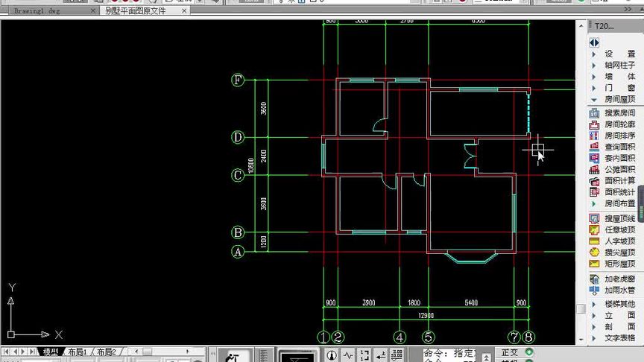The image size is (644, 362).
Task: Click the 面积统计 area statistics command
Action: pos(613,192)
